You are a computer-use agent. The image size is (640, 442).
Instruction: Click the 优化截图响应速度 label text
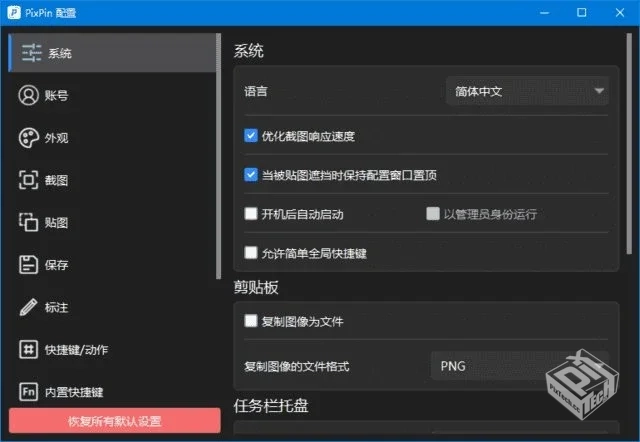(308, 136)
